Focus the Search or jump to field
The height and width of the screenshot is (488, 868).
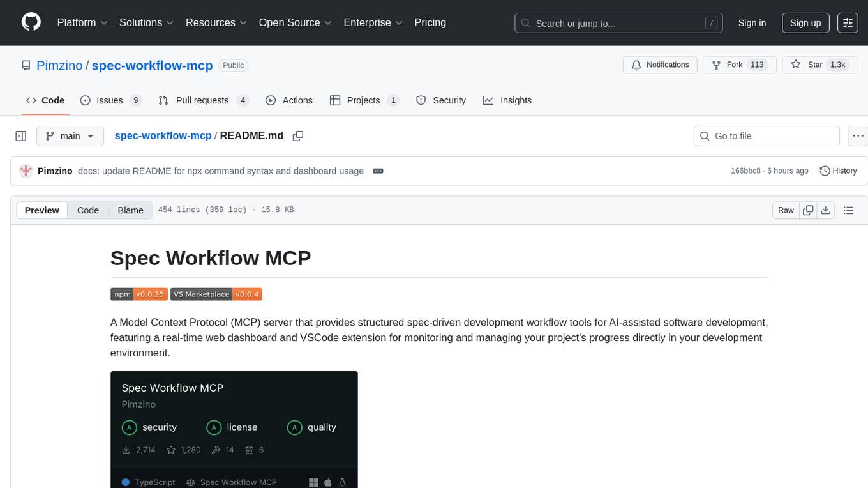618,23
